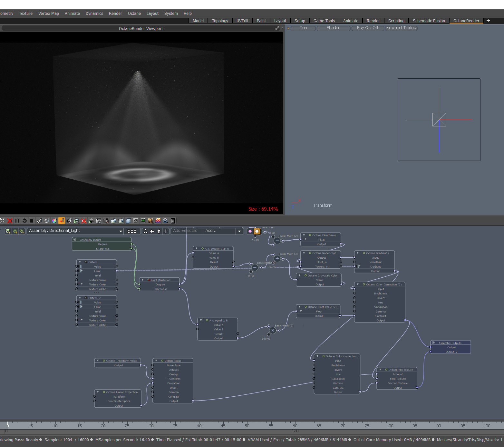Click the double gear add icon in schematic toolbar
504x447 pixels.
tap(22, 231)
